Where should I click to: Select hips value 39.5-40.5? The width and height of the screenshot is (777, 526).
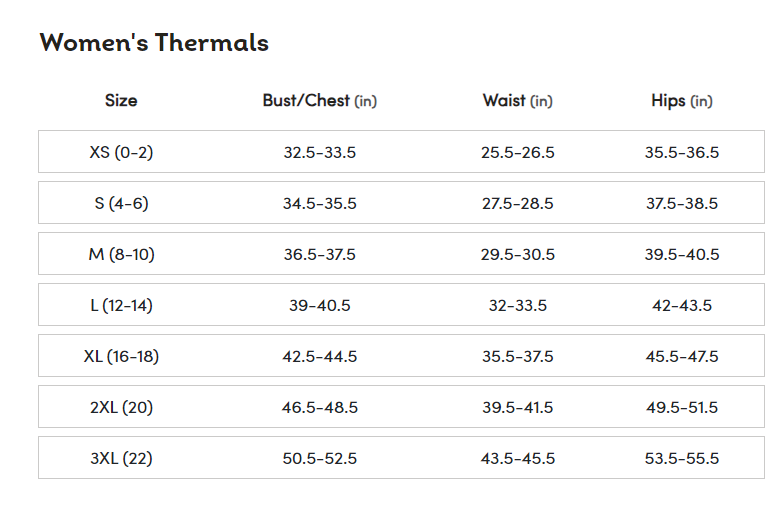[681, 254]
